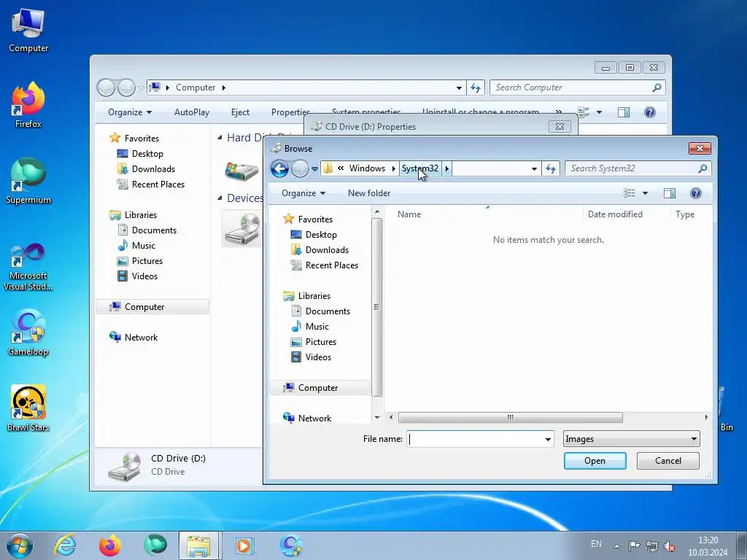Open the Microsoft Visual Studio desktop shortcut
Viewport: 747px width, 560px height.
click(x=28, y=267)
